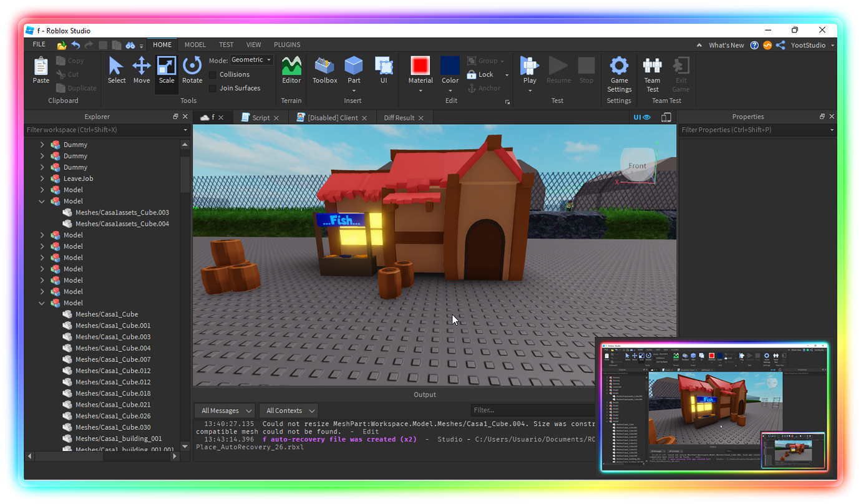Open the Terrain Editor
This screenshot has height=504, width=861.
[x=291, y=70]
